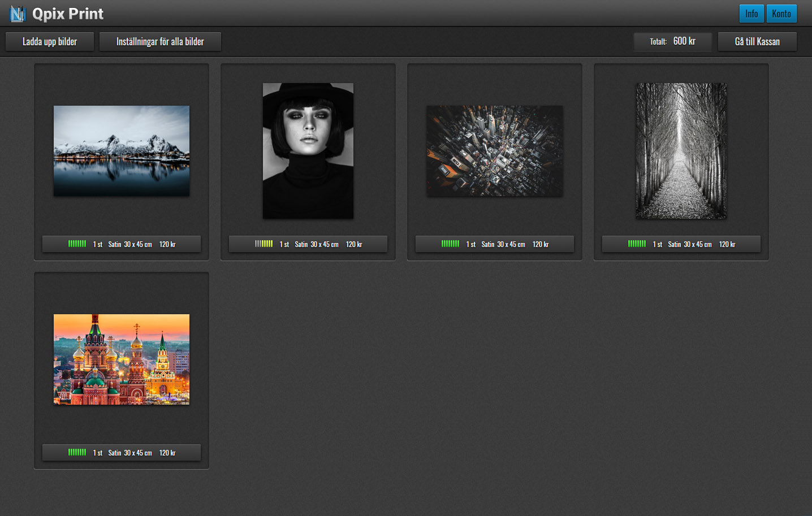Click the Qpix Print logo icon
812x516 pixels.
click(18, 14)
